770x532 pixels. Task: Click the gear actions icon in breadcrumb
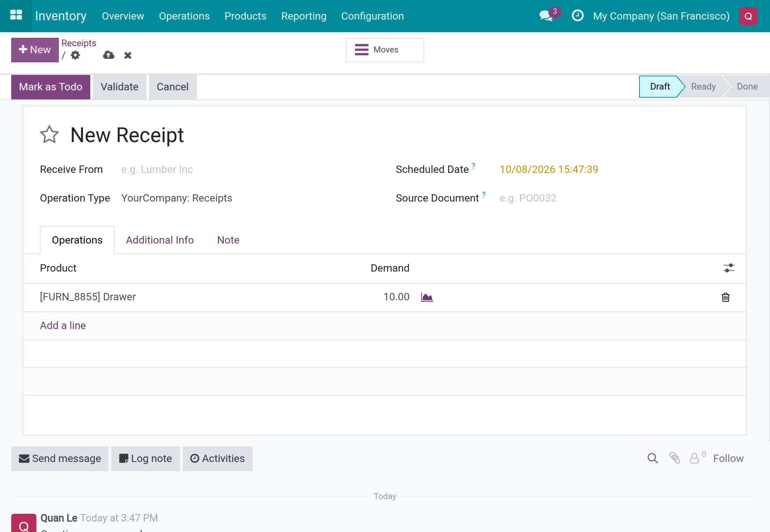pyautogui.click(x=75, y=55)
